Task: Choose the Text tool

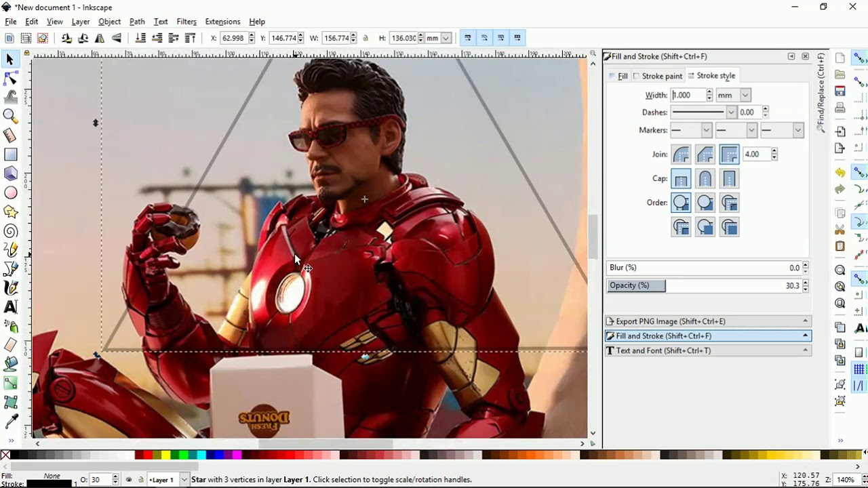Action: [x=10, y=307]
